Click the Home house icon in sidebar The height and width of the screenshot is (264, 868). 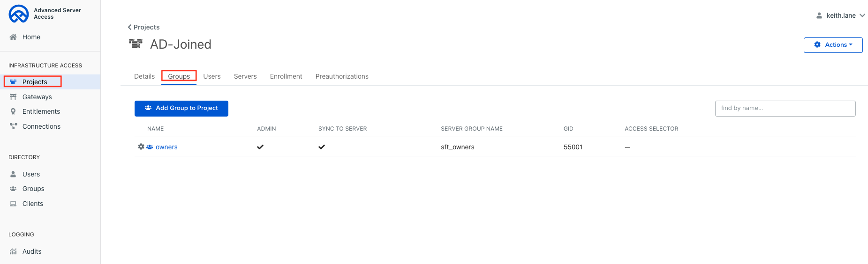click(x=13, y=37)
